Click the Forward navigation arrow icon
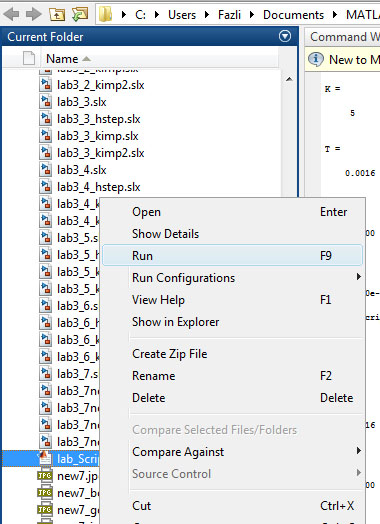Viewport: 380px width, 524px height. tap(34, 14)
